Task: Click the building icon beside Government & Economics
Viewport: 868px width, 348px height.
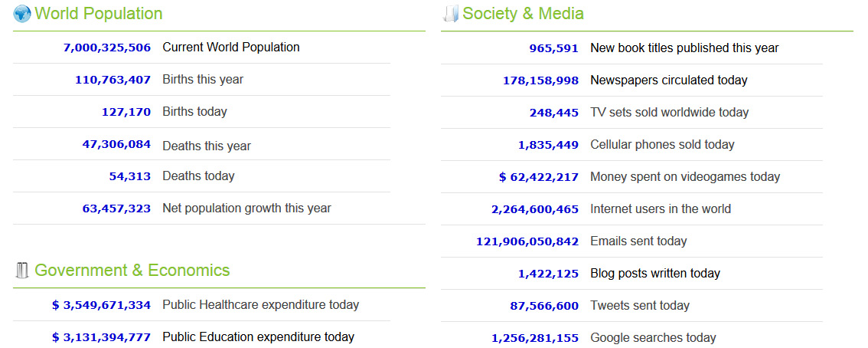Action: coord(22,270)
